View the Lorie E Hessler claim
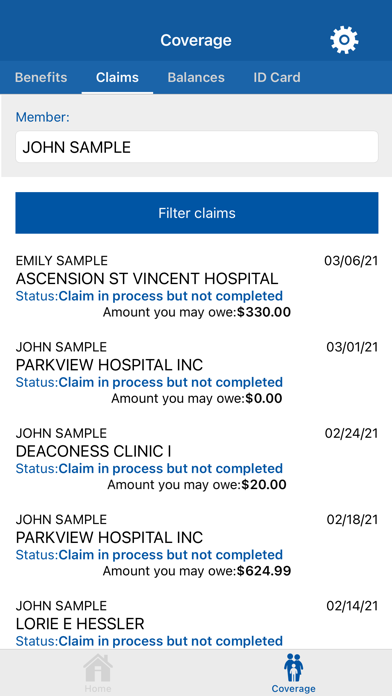Viewport: 392px width, 696px height. coord(197,624)
